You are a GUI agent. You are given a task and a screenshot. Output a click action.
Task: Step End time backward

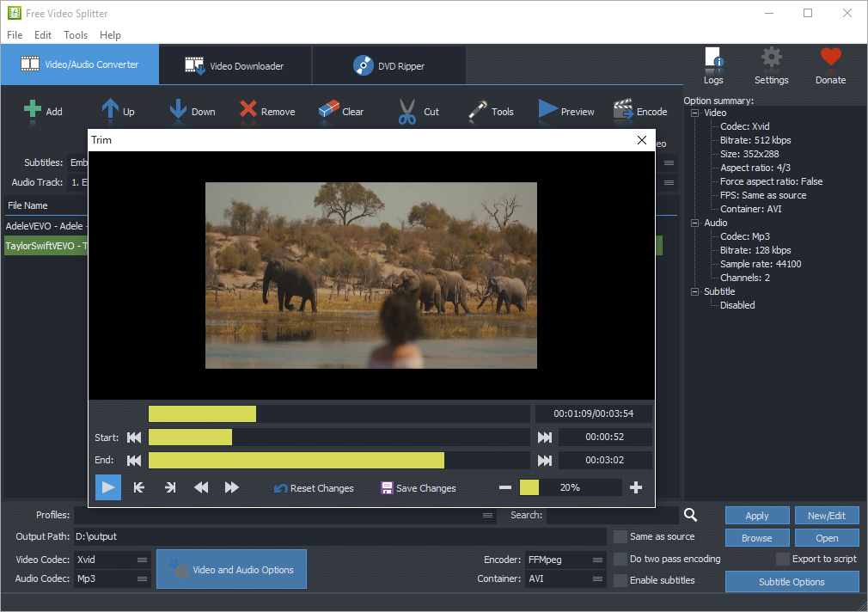[134, 460]
